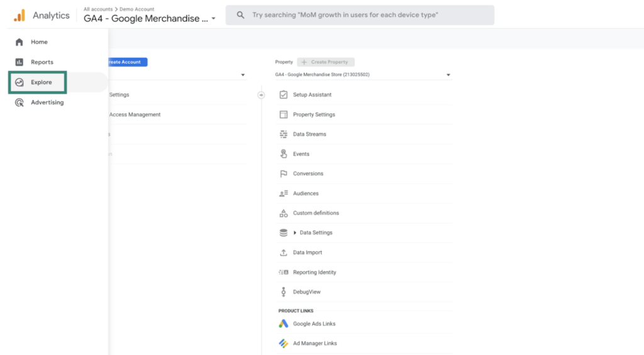Click the Data Import upload icon
This screenshot has width=644, height=355.
(x=284, y=253)
